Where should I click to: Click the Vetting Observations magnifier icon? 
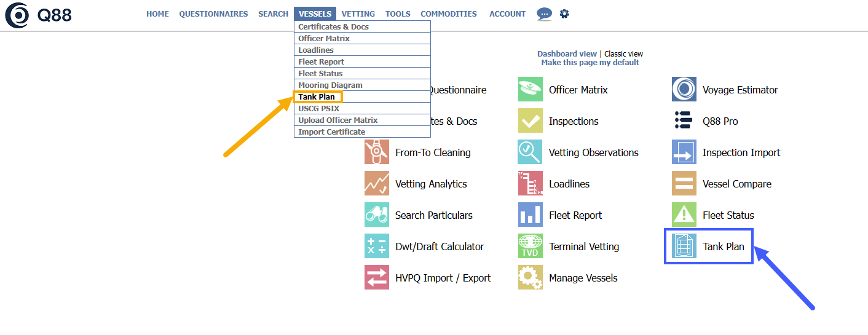point(531,152)
